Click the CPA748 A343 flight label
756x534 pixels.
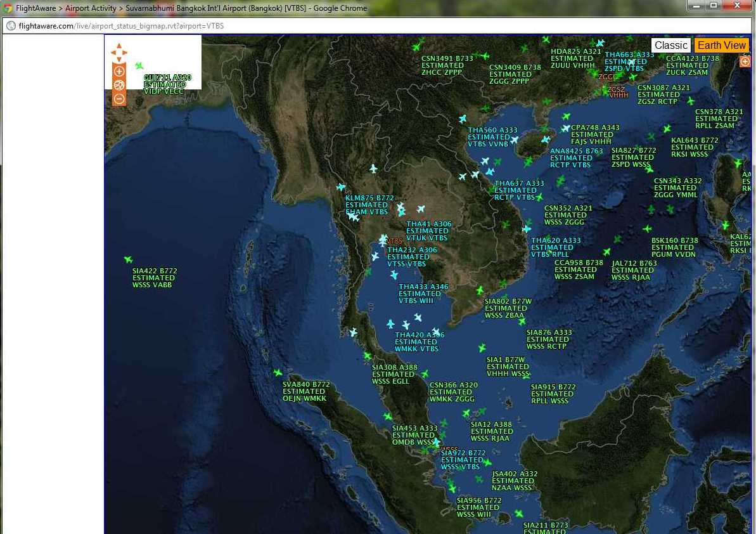(595, 134)
